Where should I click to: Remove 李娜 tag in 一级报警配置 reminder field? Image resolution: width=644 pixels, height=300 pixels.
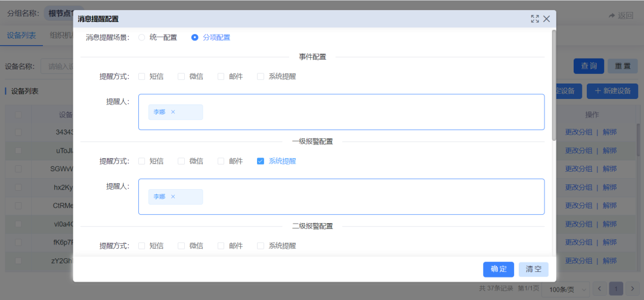coord(173,196)
